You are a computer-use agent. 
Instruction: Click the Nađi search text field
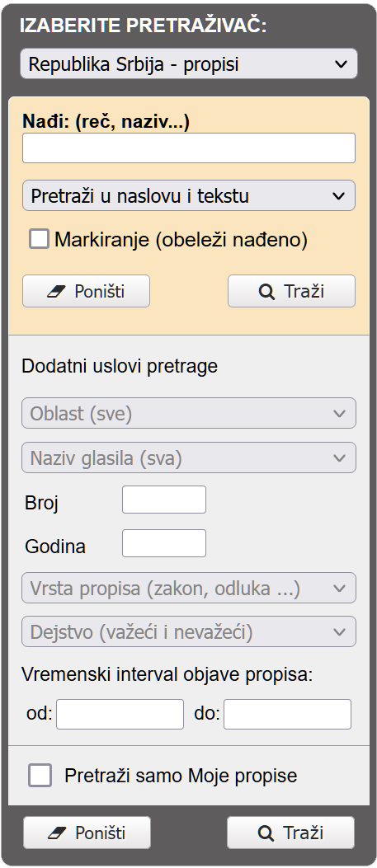(x=189, y=148)
